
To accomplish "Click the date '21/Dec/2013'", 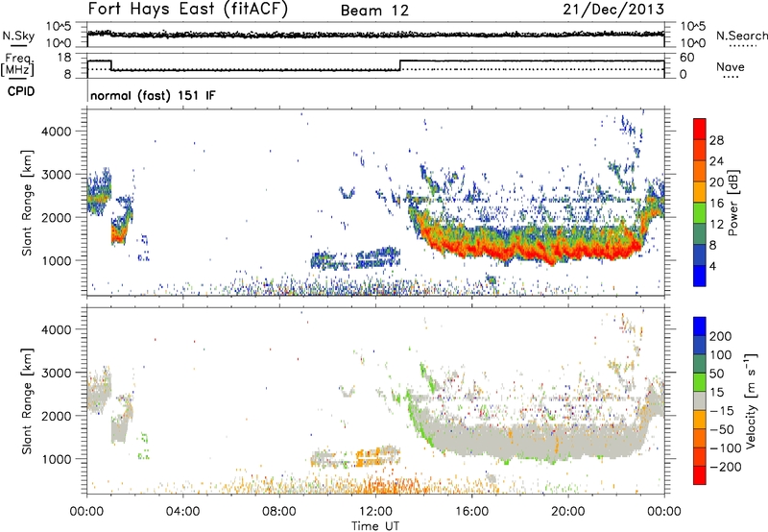I will 613,10.
